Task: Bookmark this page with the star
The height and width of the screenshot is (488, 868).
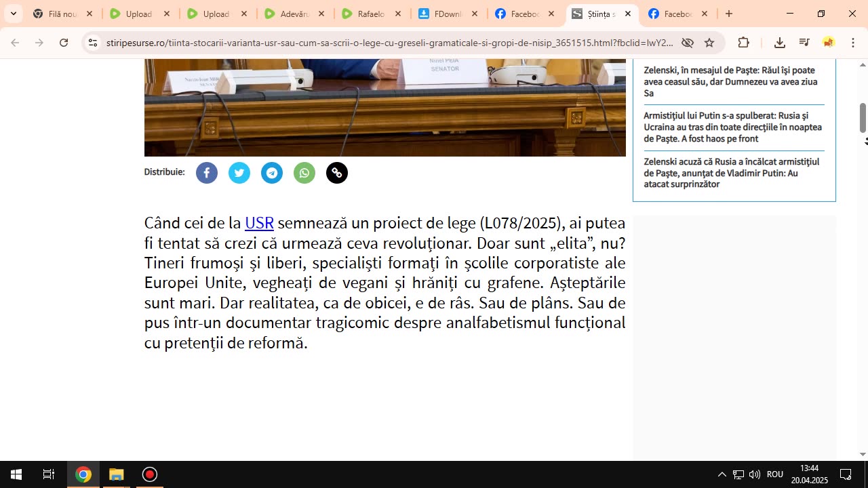Action: tap(709, 43)
